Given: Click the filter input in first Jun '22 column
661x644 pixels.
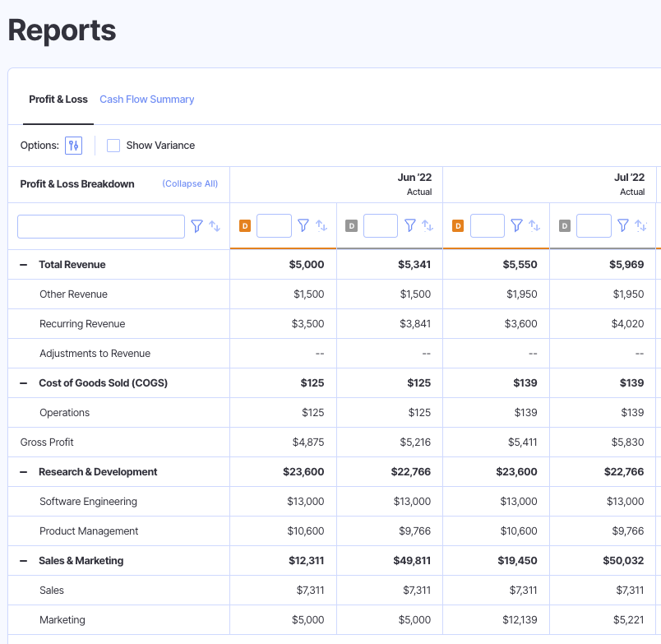Looking at the screenshot, I should (274, 225).
